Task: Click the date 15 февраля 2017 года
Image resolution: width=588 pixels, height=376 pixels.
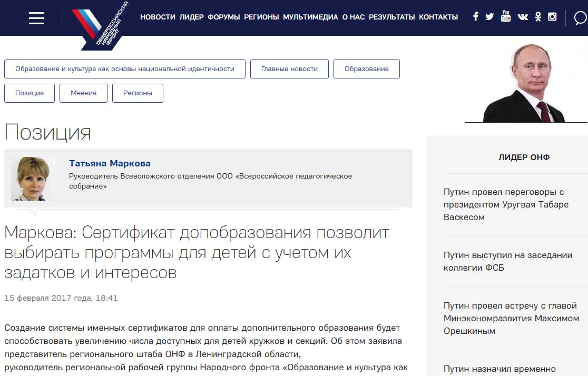Action: click(x=61, y=298)
